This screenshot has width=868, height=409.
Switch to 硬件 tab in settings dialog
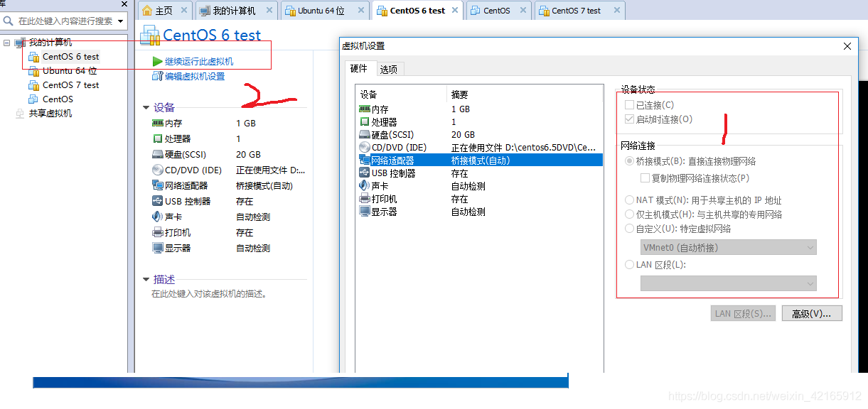(359, 69)
